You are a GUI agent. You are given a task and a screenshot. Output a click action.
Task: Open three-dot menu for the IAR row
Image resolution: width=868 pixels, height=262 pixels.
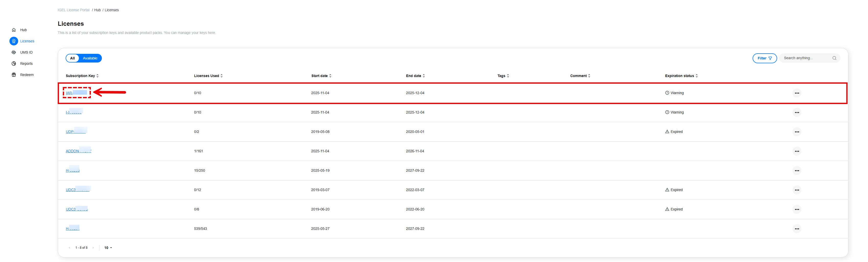(x=797, y=93)
